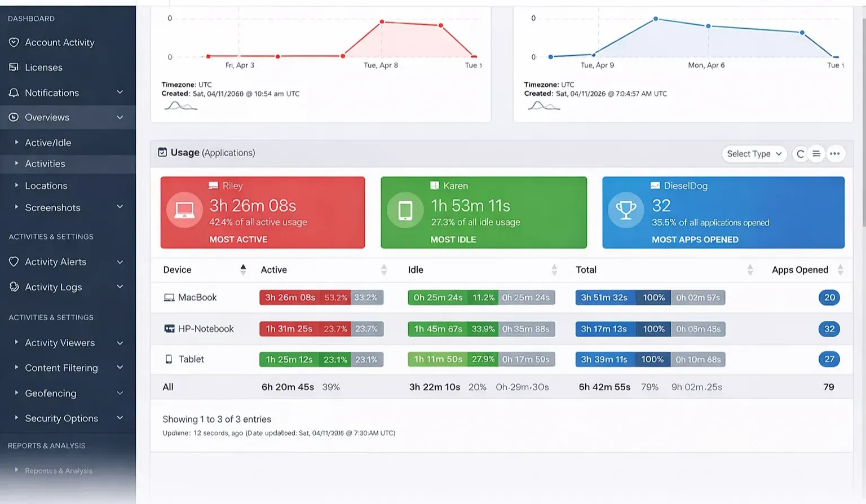Click the Reports & Analysis link
This screenshot has height=504, width=866.
coord(59,470)
